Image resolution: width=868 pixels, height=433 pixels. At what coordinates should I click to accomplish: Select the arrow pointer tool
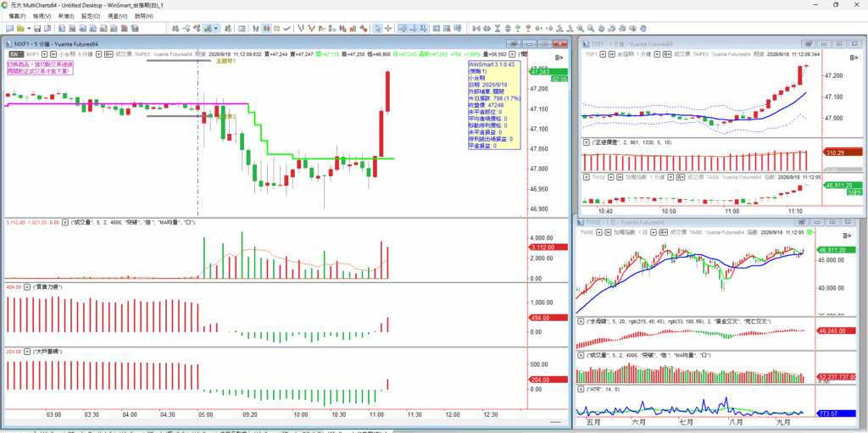(x=377, y=28)
